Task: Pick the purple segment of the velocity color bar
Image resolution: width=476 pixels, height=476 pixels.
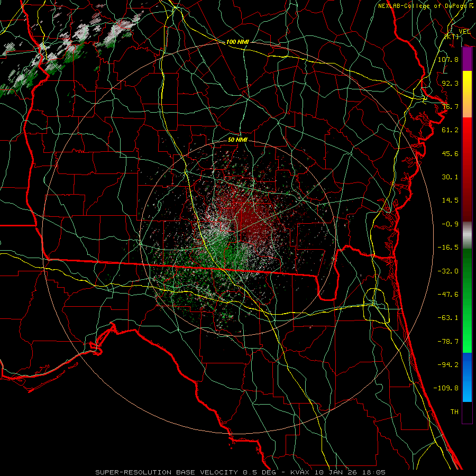Action: point(467,59)
